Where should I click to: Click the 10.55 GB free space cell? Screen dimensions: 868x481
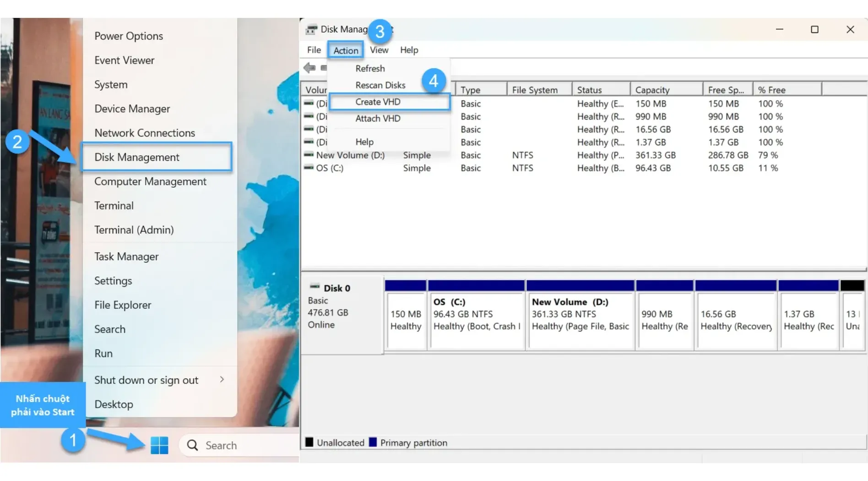[726, 168]
